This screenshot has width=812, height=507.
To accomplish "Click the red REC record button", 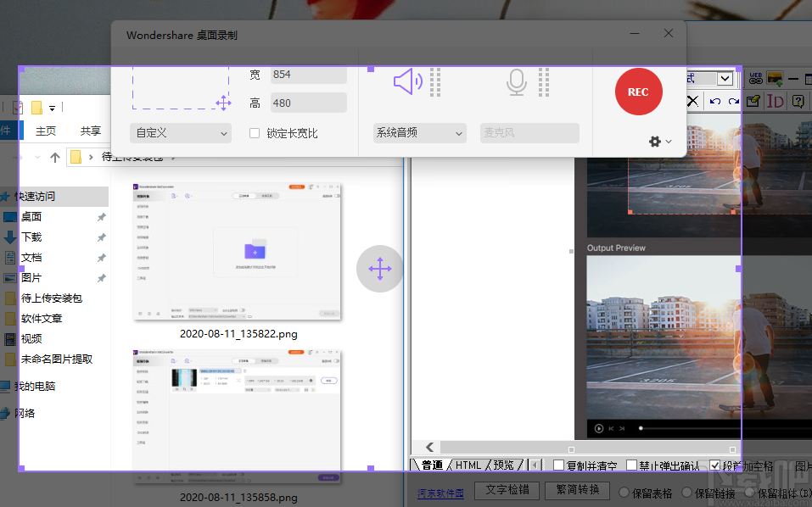I will [638, 92].
